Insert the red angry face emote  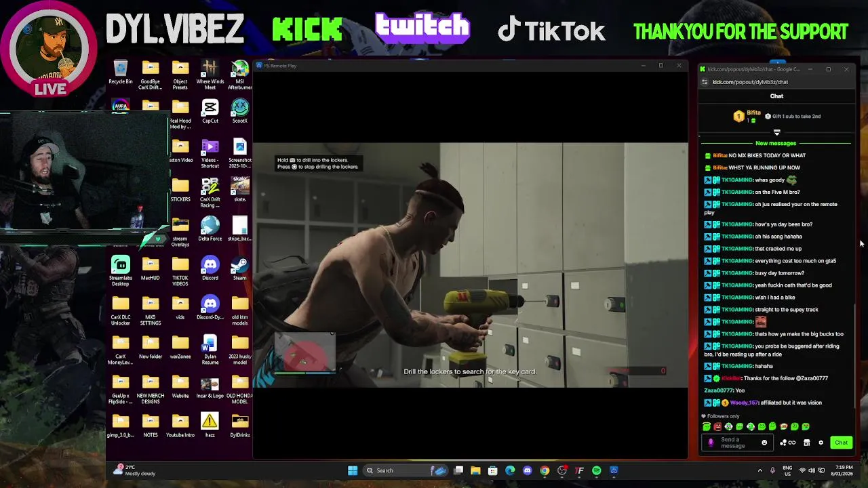[x=717, y=426]
